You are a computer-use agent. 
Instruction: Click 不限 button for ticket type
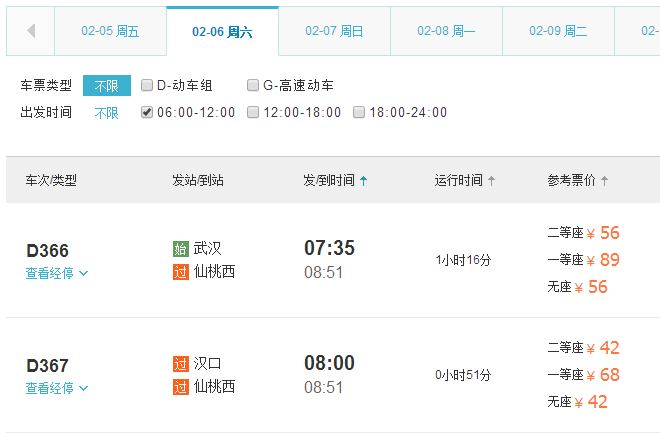[107, 85]
